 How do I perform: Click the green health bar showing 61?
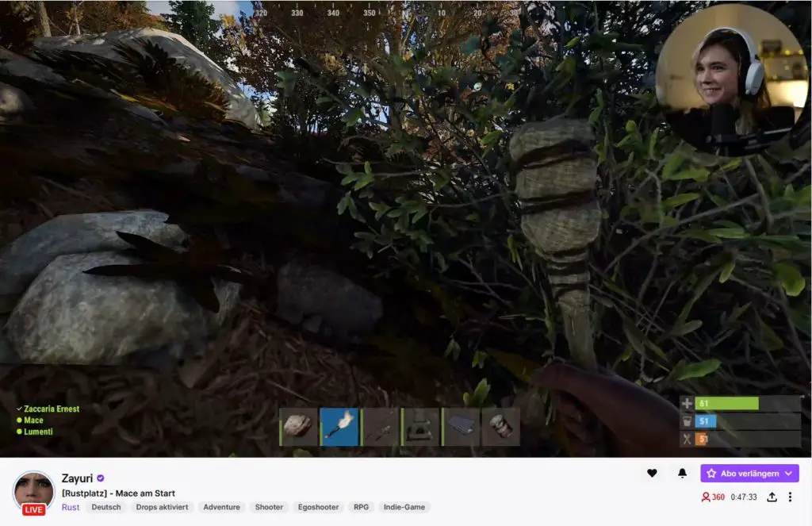pos(726,403)
